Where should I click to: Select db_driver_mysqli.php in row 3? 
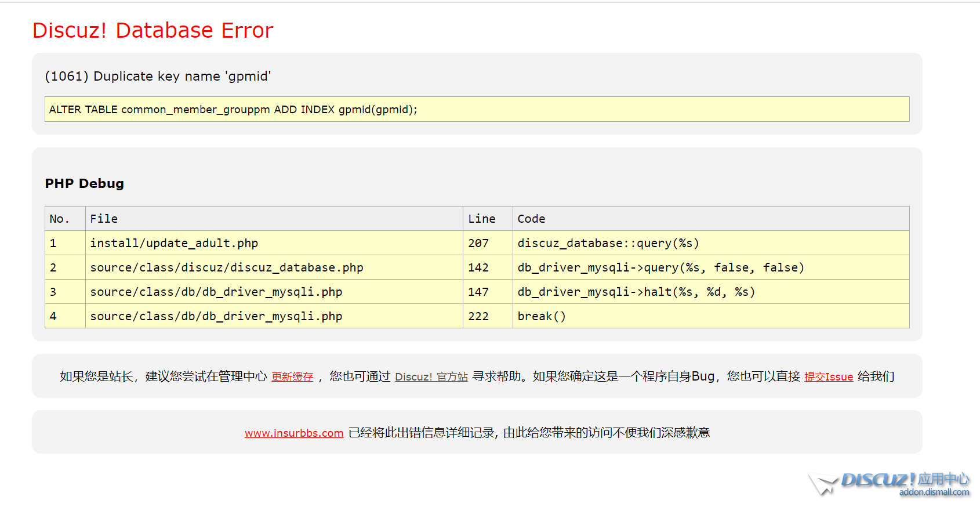pyautogui.click(x=274, y=292)
